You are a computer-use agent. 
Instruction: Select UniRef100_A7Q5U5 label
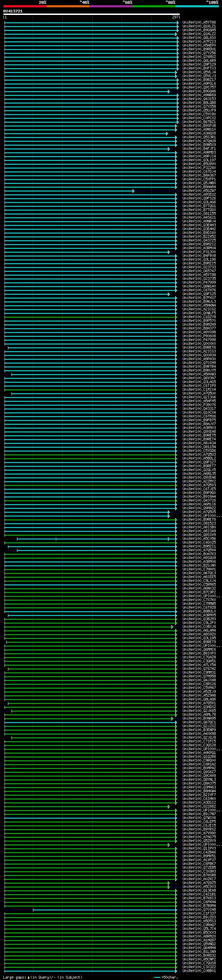199,512
